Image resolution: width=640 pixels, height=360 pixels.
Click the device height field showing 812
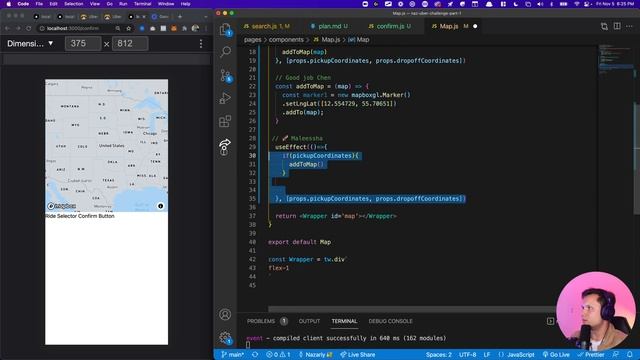point(130,44)
